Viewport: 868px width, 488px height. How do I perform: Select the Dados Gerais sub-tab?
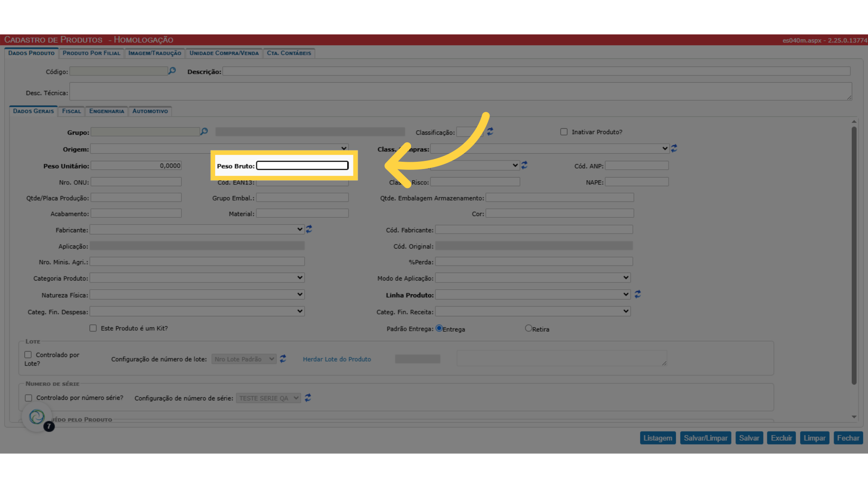[33, 111]
